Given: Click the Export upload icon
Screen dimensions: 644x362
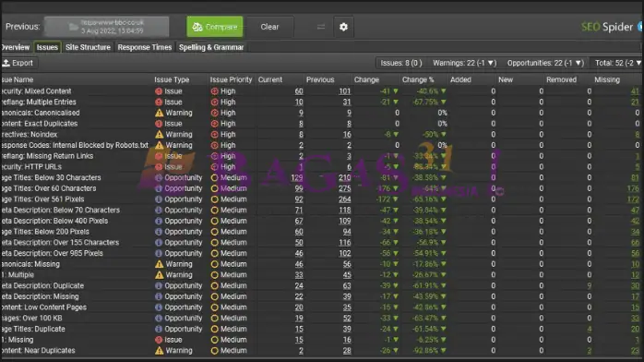Looking at the screenshot, I should click(6, 63).
